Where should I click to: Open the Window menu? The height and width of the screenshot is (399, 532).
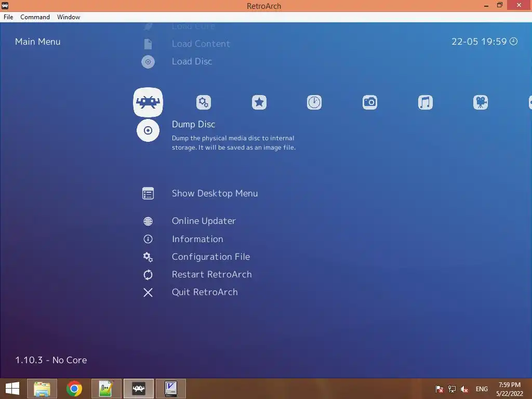(x=69, y=17)
